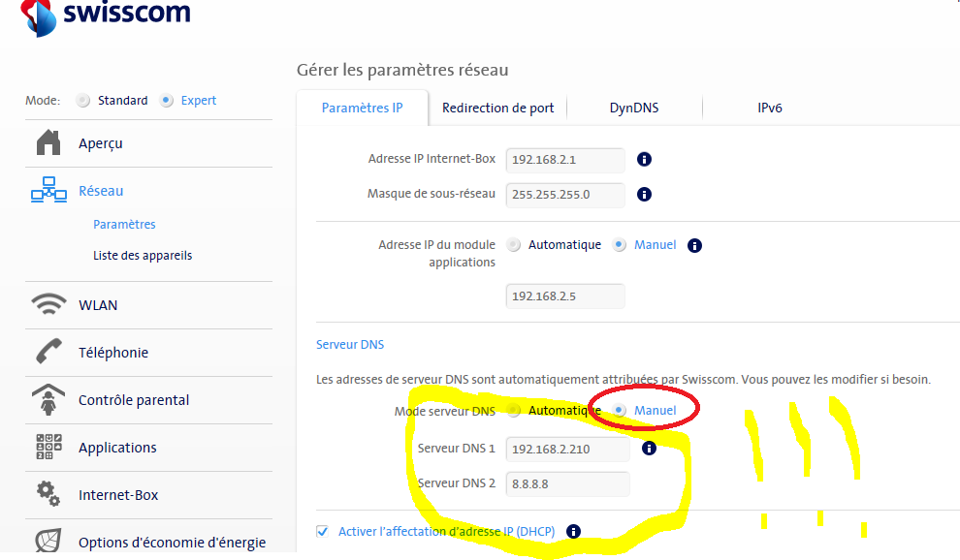Click info icon next to Serveur DNS 1
The width and height of the screenshot is (960, 560).
(650, 449)
